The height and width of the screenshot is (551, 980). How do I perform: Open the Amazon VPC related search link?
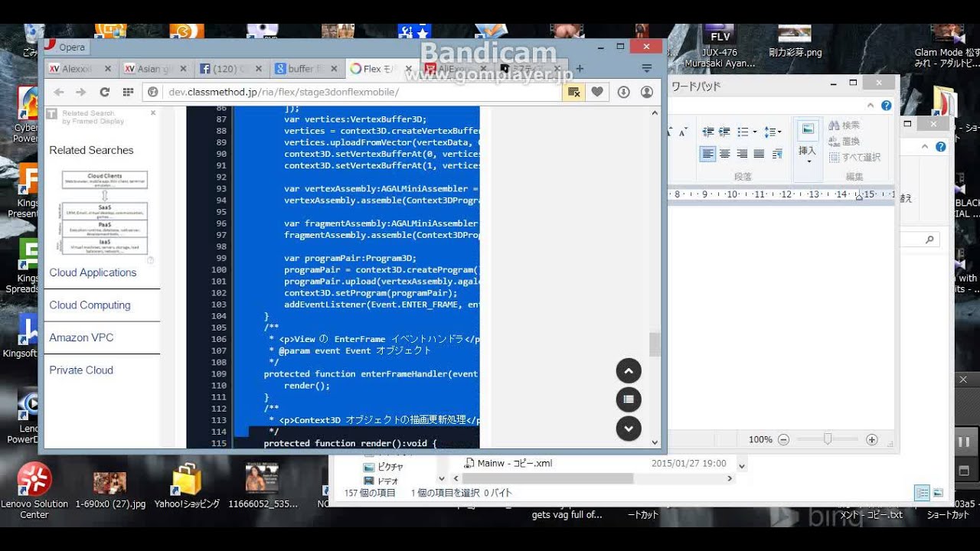(x=81, y=337)
